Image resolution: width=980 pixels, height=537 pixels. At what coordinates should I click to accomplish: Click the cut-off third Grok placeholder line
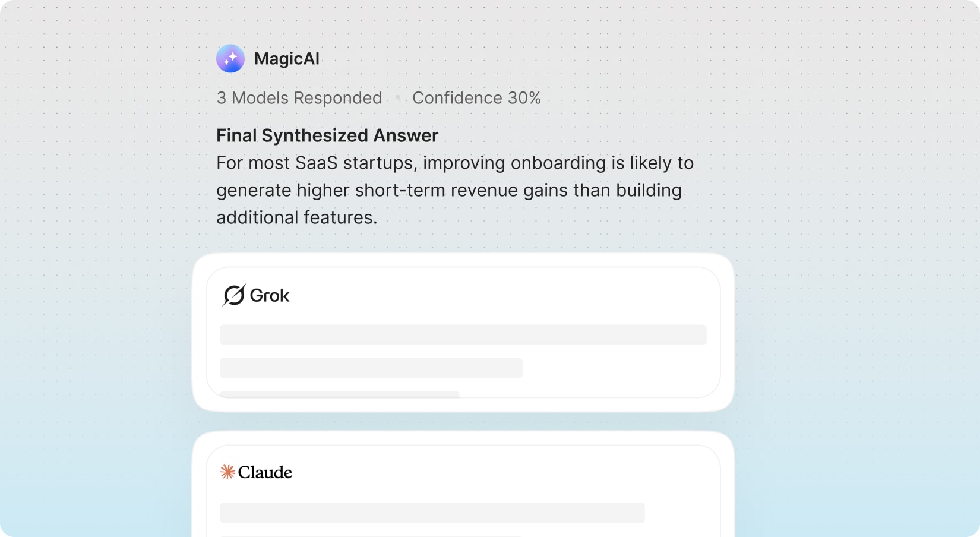pos(339,394)
